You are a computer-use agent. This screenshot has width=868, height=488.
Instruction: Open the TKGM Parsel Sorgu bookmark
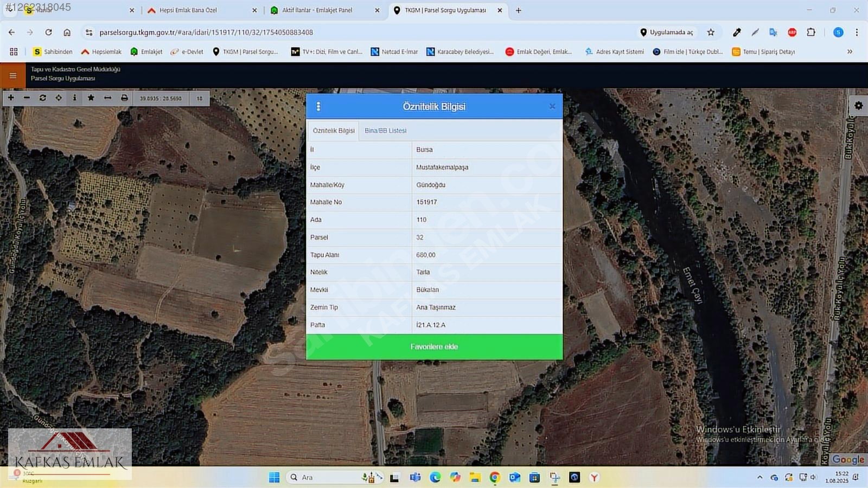(x=245, y=52)
